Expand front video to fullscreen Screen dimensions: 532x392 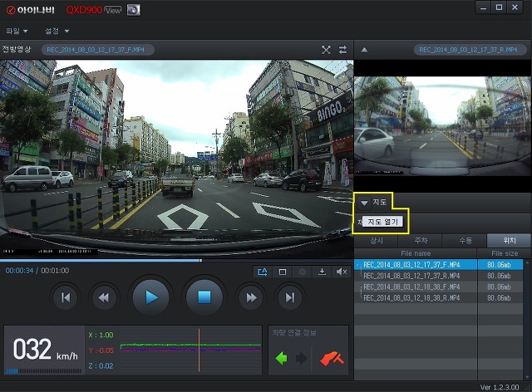click(326, 50)
